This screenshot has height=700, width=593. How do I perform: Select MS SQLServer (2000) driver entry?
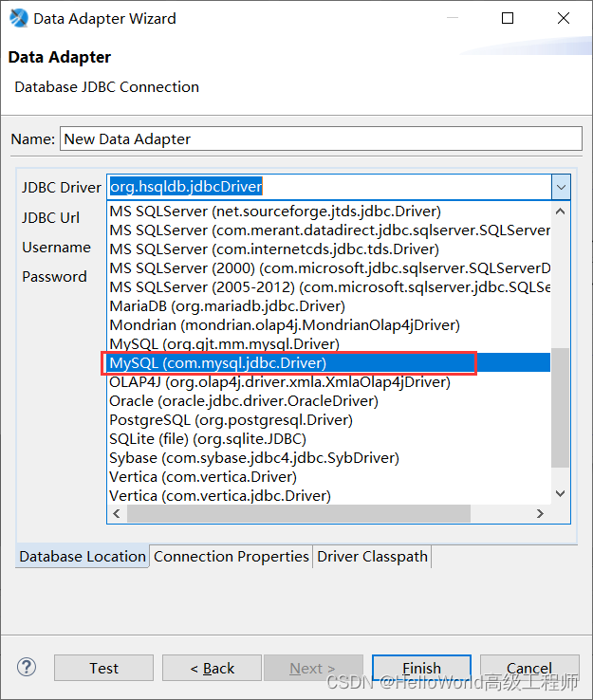pyautogui.click(x=328, y=268)
